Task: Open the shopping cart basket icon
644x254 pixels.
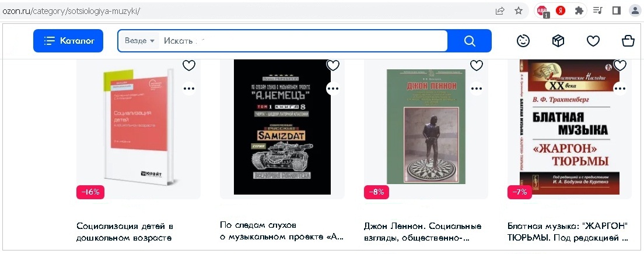Action: (x=628, y=41)
